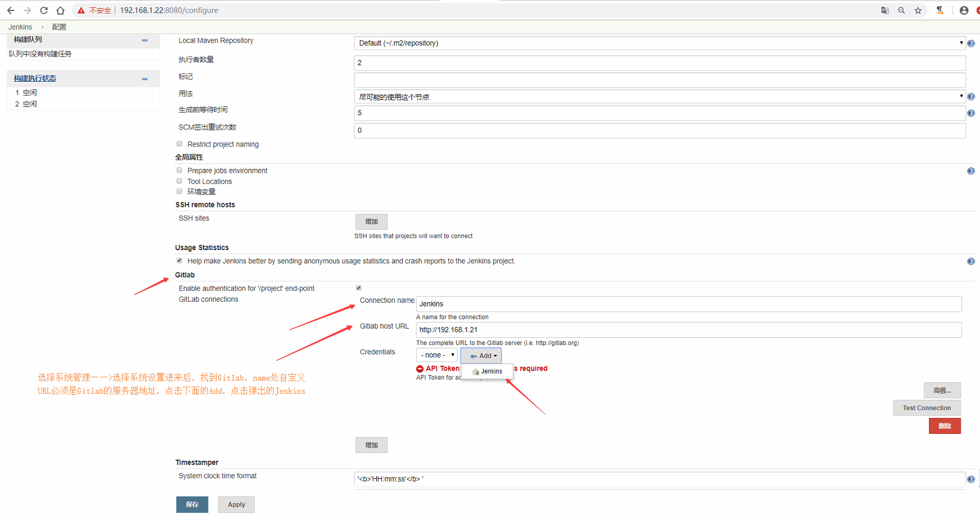Image resolution: width=980 pixels, height=515 pixels.
Task: Focus the 生成前等待时间 input field
Action: coord(660,113)
